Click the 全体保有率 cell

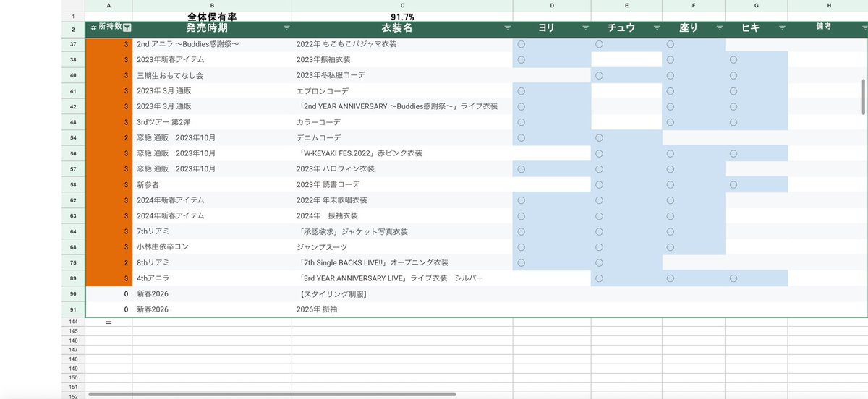(212, 16)
